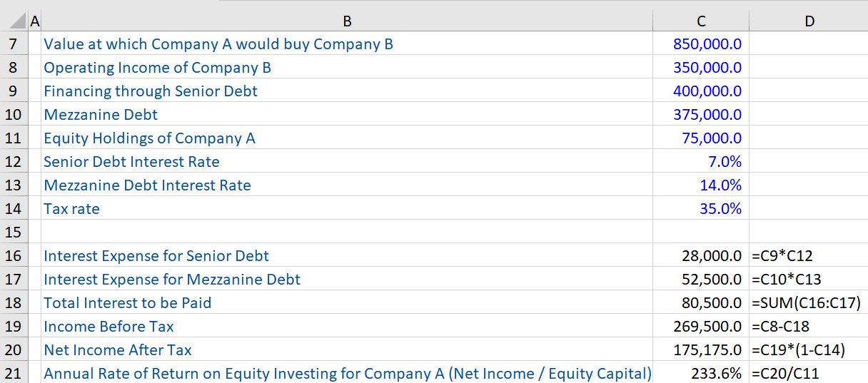Select row 21 header
The image size is (868, 383).
coord(14,373)
